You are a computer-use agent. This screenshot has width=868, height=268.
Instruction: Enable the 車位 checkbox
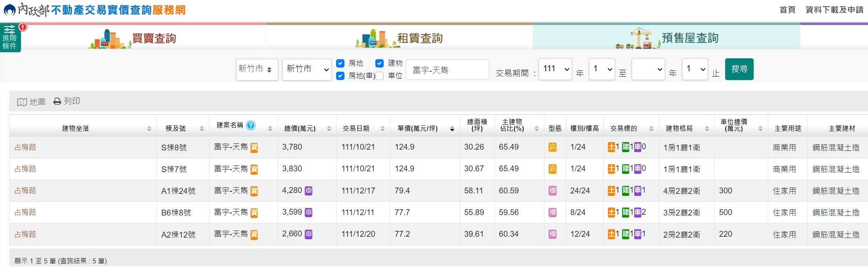(380, 76)
